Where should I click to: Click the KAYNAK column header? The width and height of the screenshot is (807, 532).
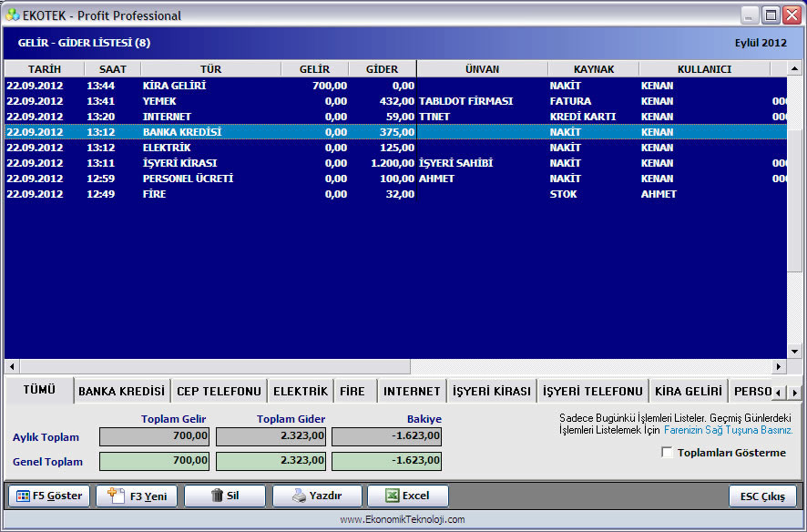click(594, 69)
